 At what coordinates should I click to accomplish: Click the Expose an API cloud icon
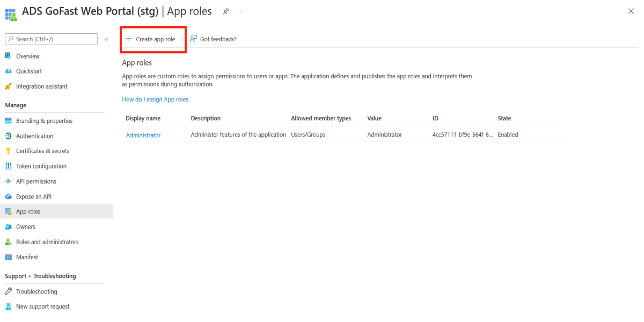click(x=8, y=196)
